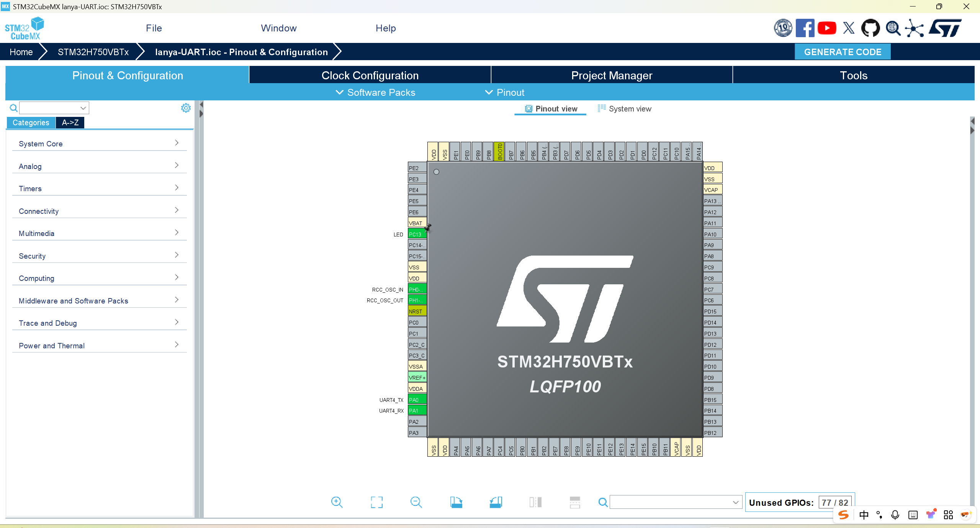
Task: Navigate back to Home via breadcrumb
Action: click(x=21, y=52)
